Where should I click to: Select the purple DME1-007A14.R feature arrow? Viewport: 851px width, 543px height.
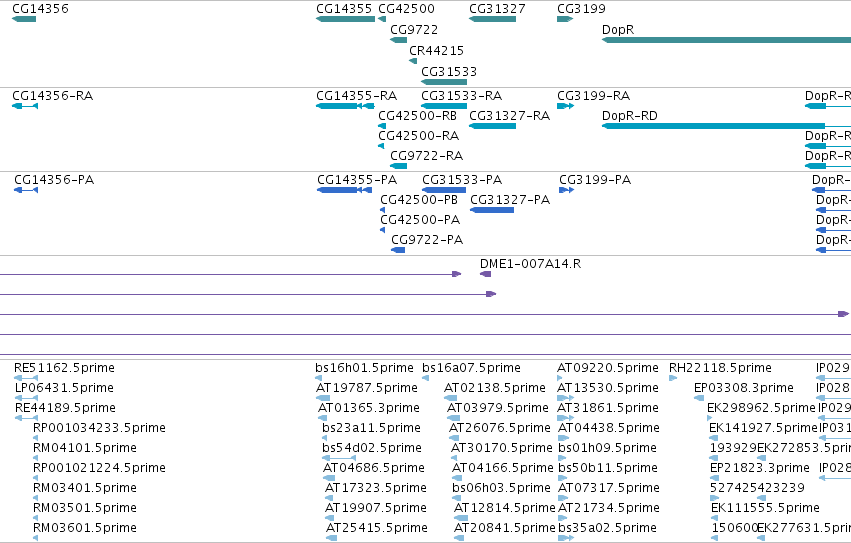point(485,274)
